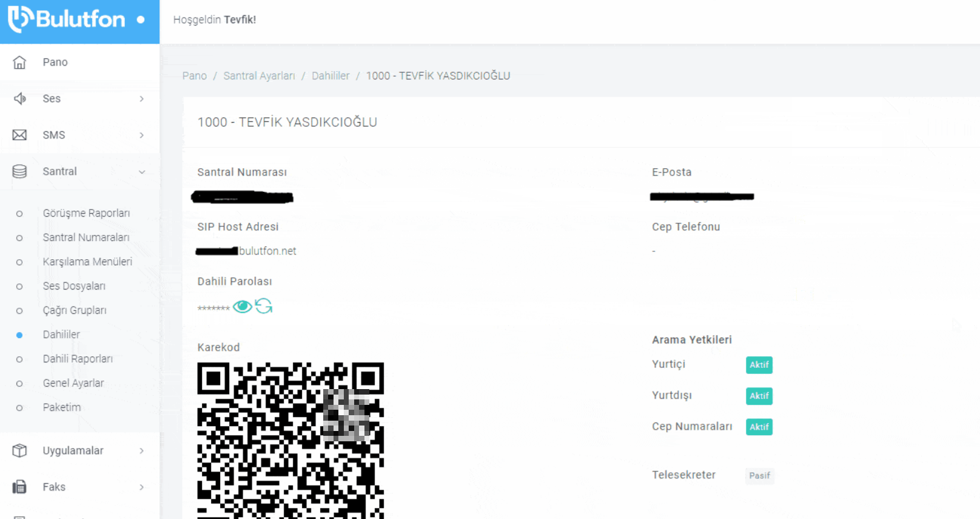Click the Faks machine icon
Viewport: 980px width, 519px height.
pos(19,487)
